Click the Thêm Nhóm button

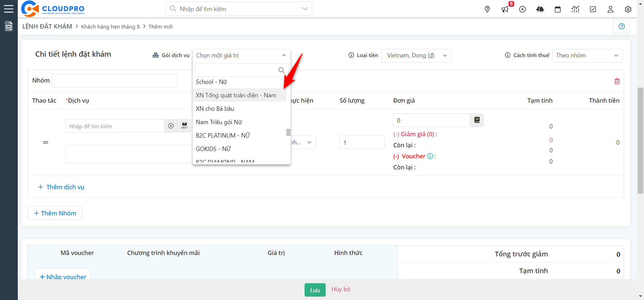55,213
